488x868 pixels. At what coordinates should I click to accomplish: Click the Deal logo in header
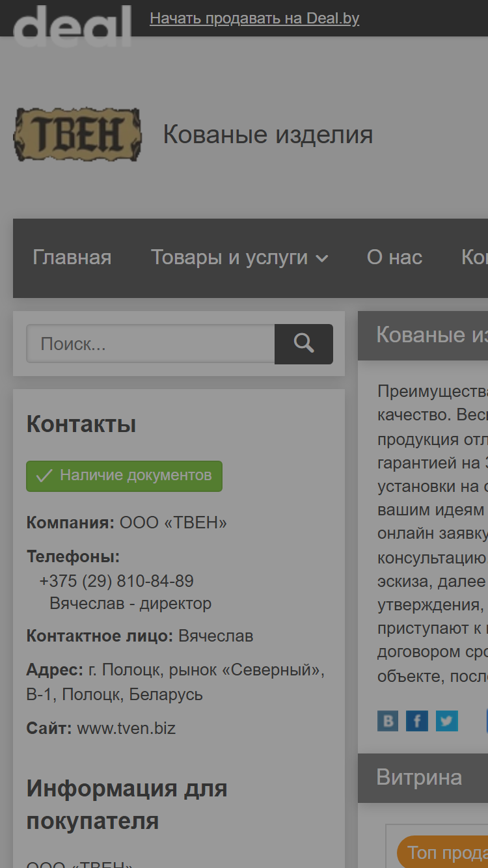click(x=72, y=26)
